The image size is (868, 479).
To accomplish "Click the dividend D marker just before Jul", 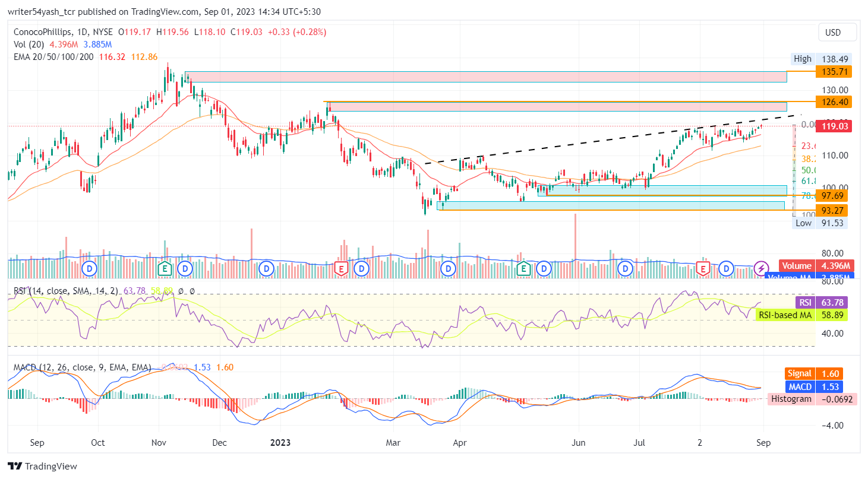I will pos(624,269).
